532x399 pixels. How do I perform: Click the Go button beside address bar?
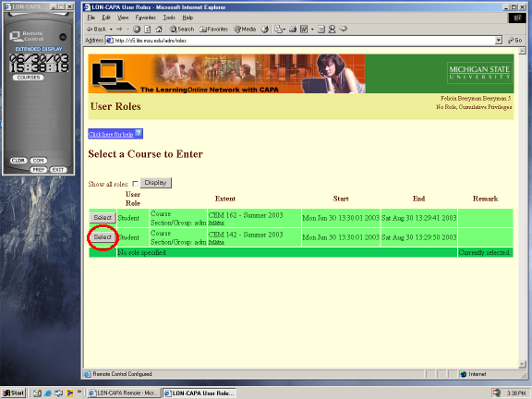515,41
